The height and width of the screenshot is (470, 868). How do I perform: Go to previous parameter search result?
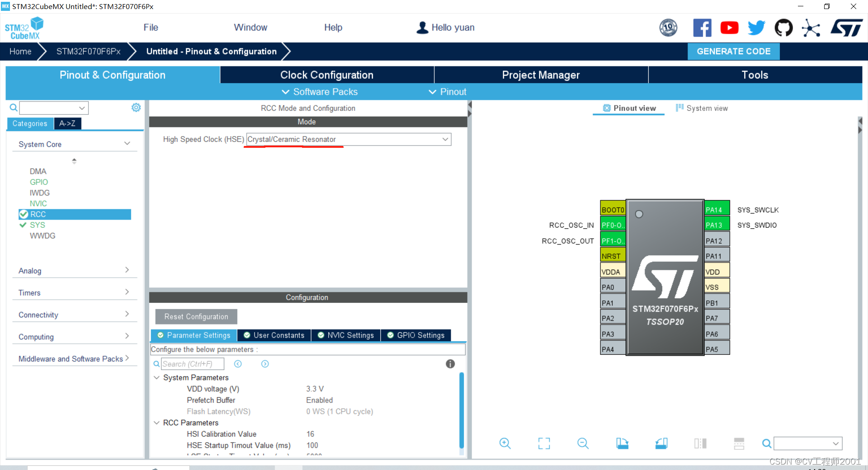point(238,364)
